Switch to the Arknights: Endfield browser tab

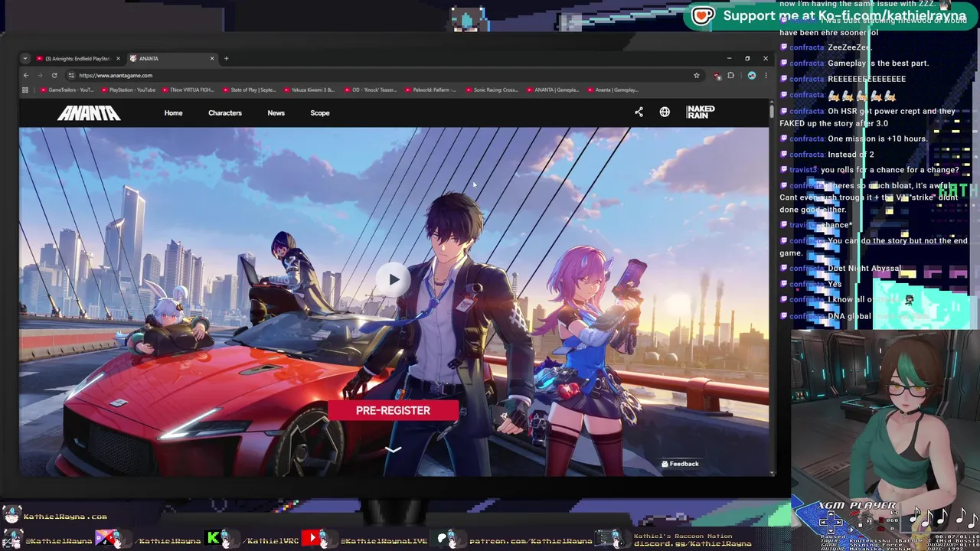click(x=77, y=58)
